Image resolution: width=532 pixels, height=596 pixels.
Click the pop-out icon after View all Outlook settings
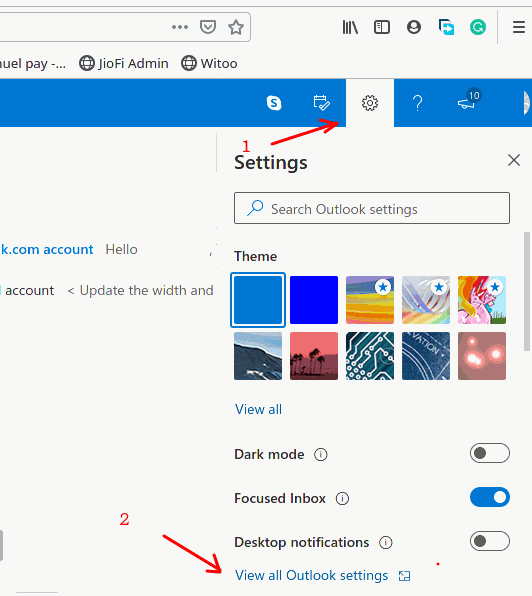[x=404, y=576]
